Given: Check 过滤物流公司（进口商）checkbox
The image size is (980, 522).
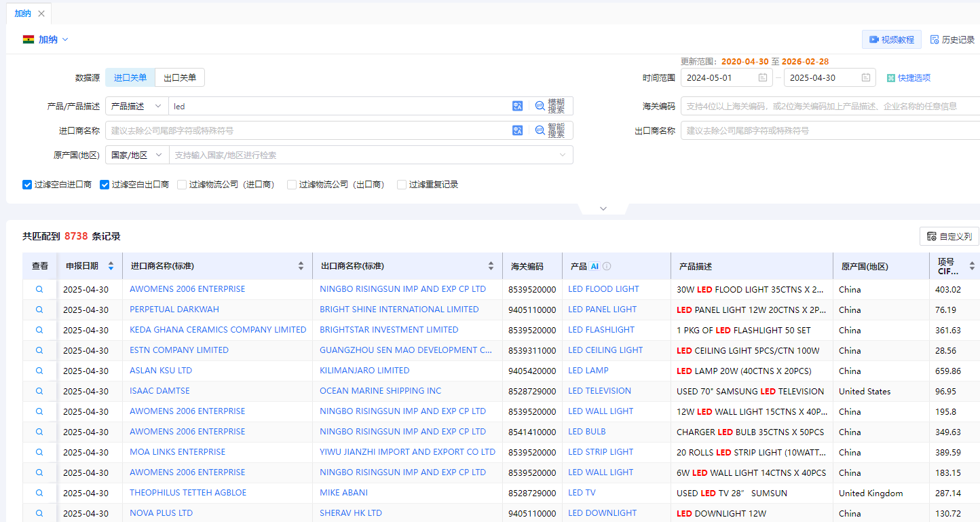Looking at the screenshot, I should click(182, 185).
